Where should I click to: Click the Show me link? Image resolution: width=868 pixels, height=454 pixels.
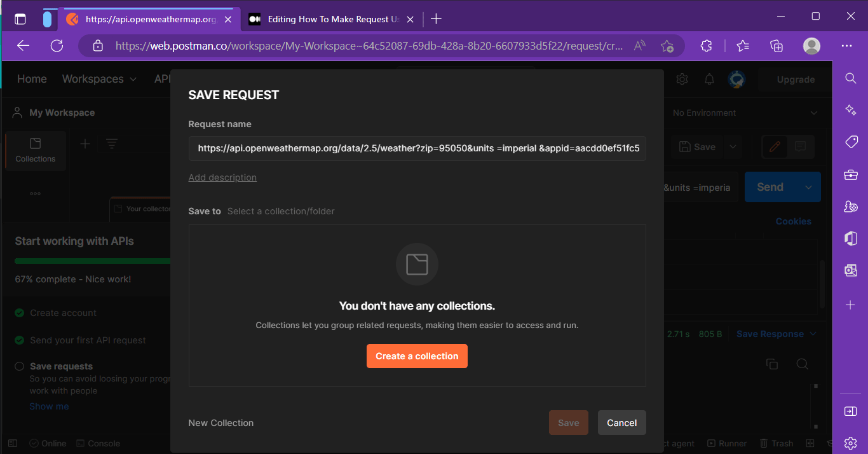click(49, 406)
